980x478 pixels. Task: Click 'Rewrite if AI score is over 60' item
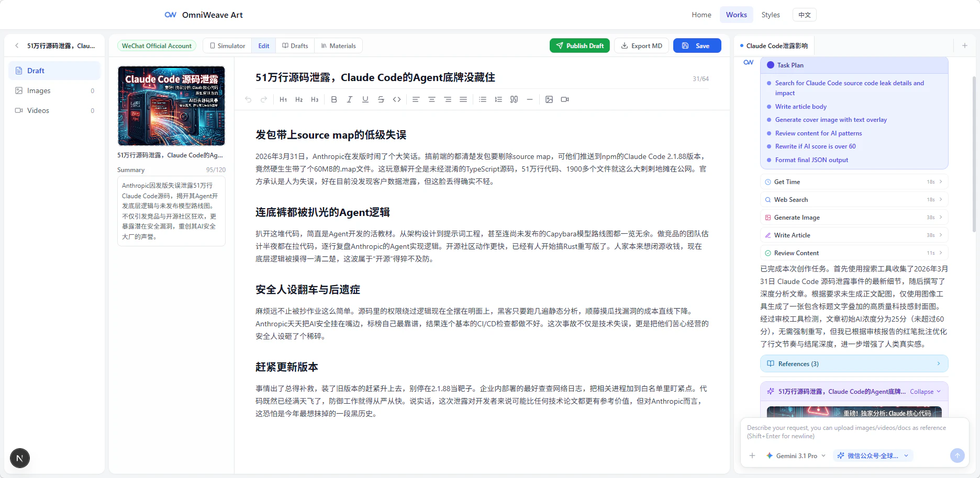(815, 146)
